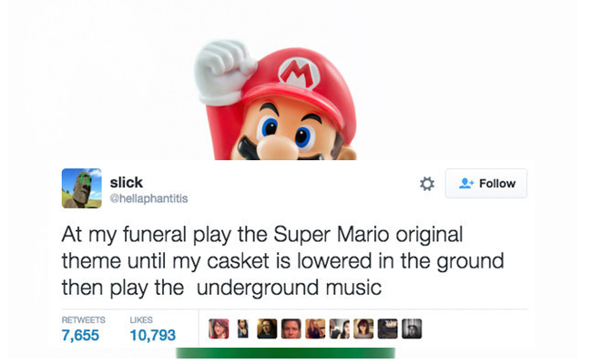Click the RETWEETS label
This screenshot has height=364, width=602.
pyautogui.click(x=83, y=320)
